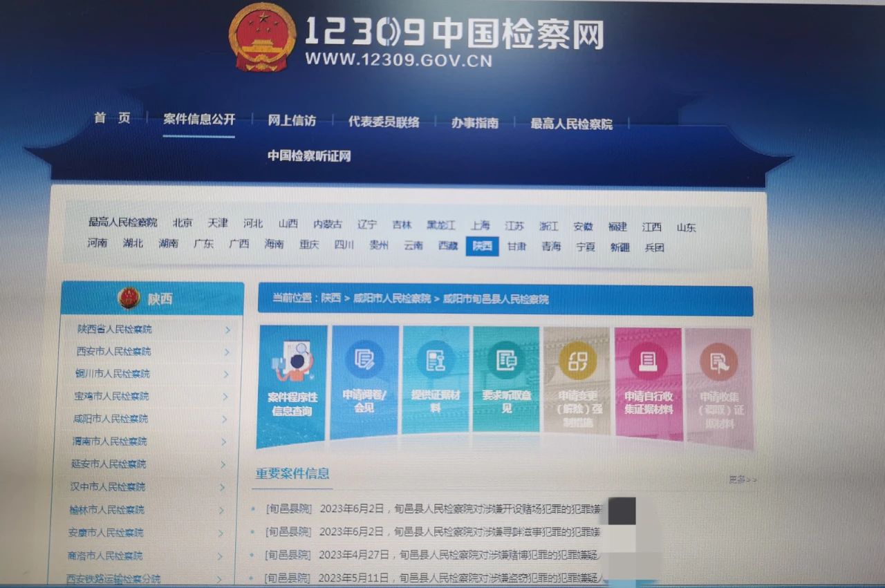The image size is (885, 588).
Task: Select 甘肃 region
Action: tap(516, 246)
